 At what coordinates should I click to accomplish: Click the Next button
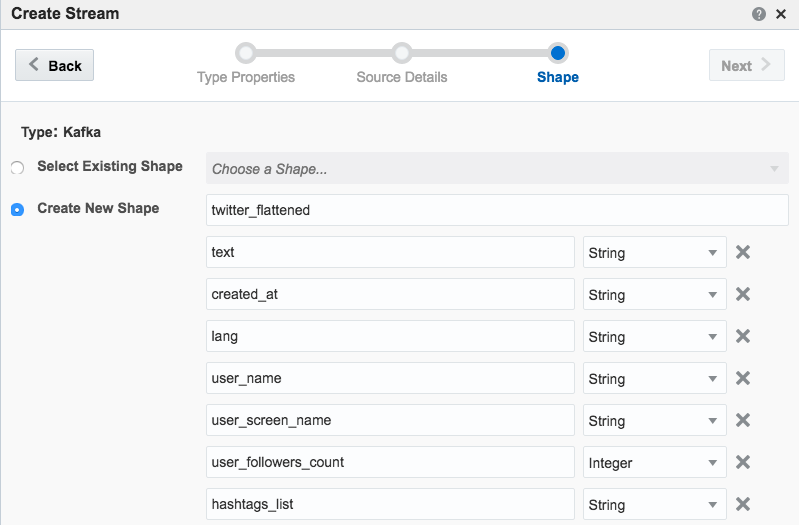point(746,65)
